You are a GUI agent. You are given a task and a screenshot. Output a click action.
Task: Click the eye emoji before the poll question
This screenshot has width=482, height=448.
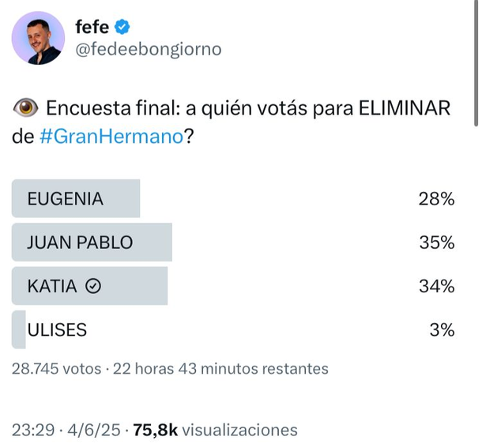point(26,108)
